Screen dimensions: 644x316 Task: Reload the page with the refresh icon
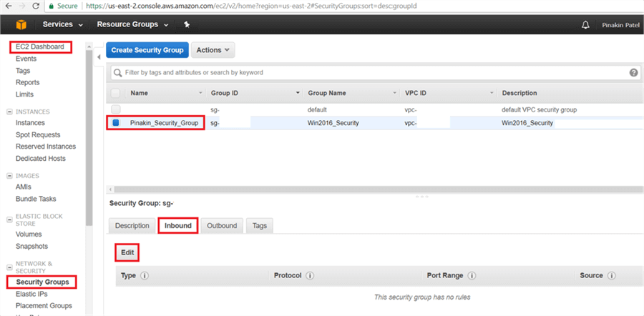[x=36, y=6]
